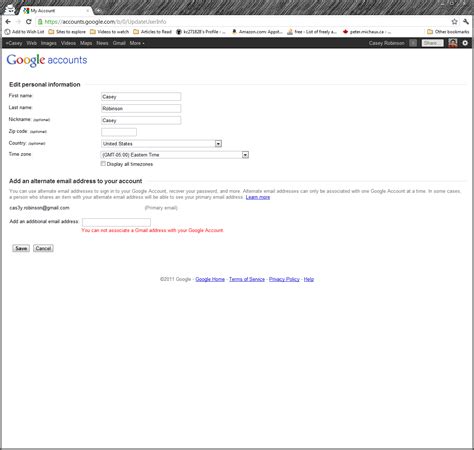Open the Time zone dropdown

tap(175, 155)
